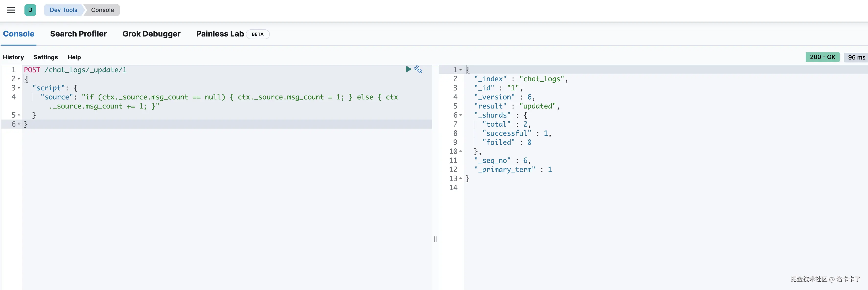
Task: Open request History
Action: [13, 57]
